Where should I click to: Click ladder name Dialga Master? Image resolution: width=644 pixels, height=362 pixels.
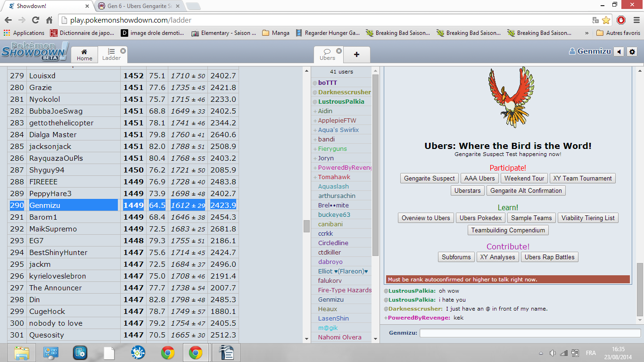click(53, 134)
